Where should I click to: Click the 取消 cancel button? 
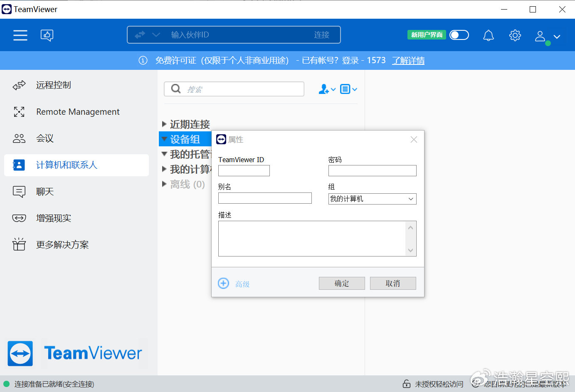coord(393,283)
